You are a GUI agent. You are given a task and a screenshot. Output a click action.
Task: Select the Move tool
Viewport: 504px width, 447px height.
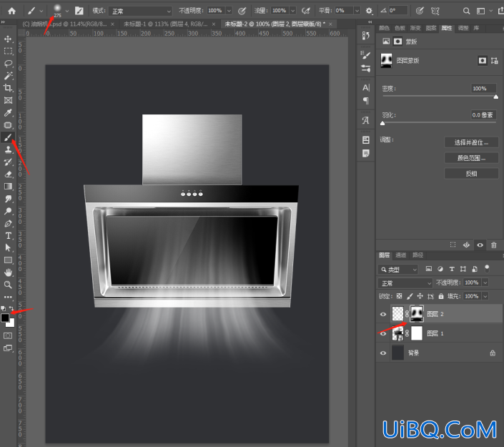(8, 39)
